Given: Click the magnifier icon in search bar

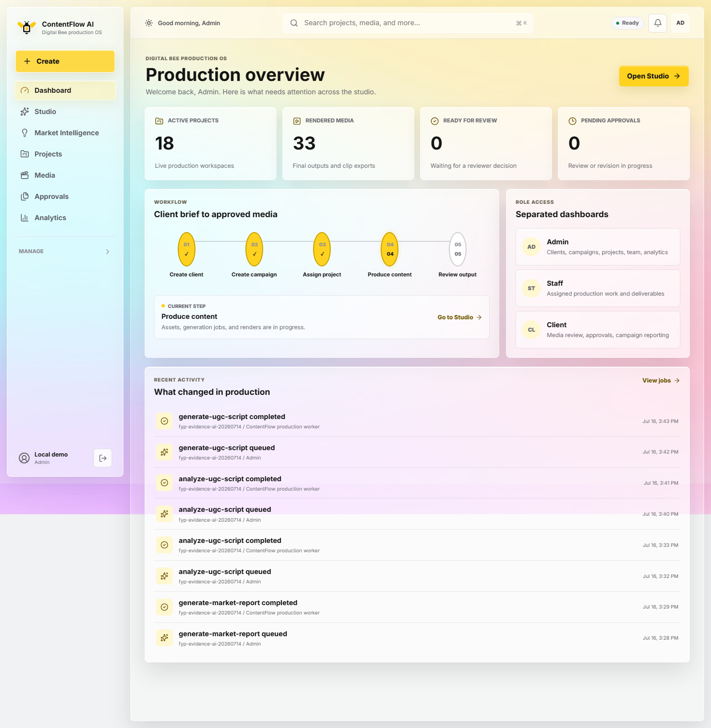Looking at the screenshot, I should 294,23.
